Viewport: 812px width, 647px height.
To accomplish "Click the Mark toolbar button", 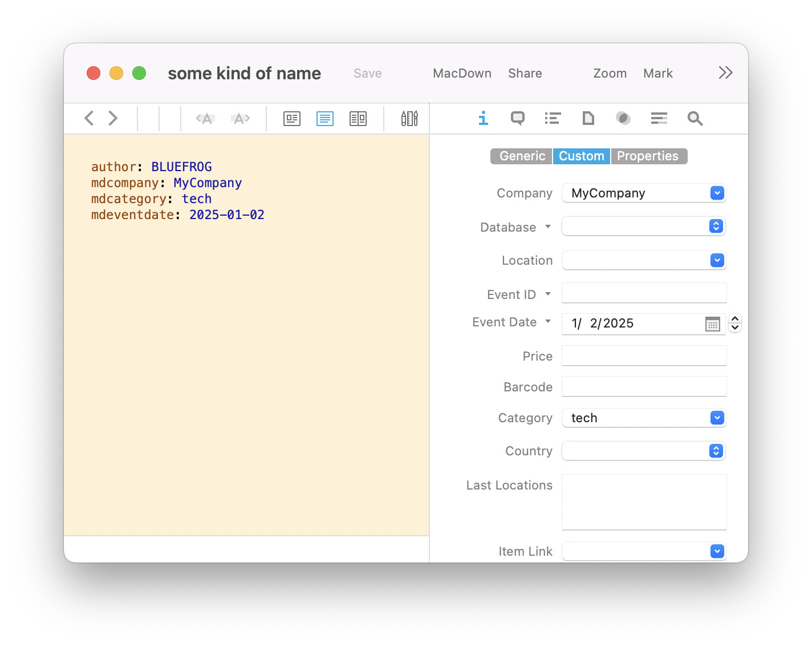I will pyautogui.click(x=658, y=73).
